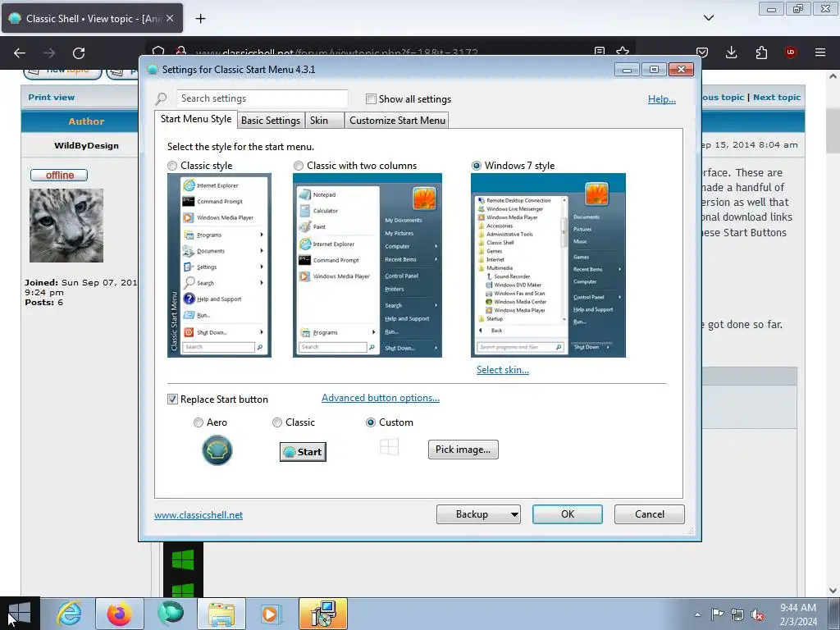Click the taskbar clock showing 9:44 AM
Viewport: 840px width, 630px height.
798,614
